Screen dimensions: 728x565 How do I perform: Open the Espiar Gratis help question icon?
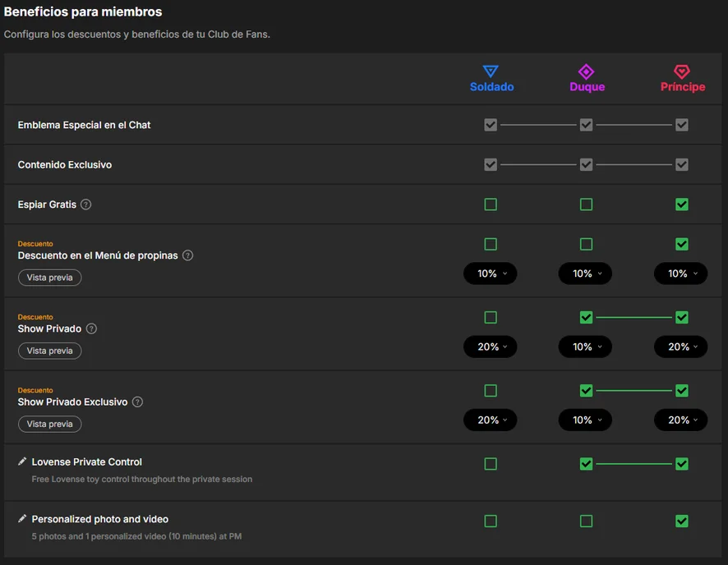86,204
